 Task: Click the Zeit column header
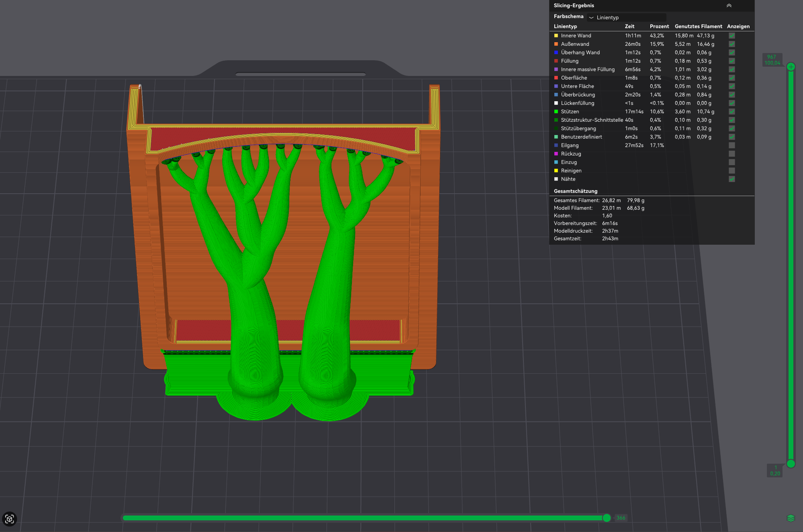coord(629,27)
